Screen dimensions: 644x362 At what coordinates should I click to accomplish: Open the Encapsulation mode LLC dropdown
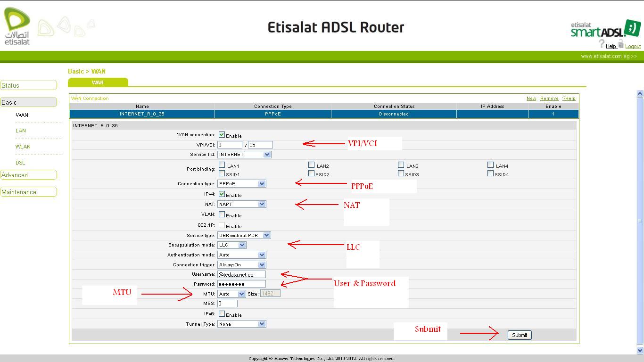coord(231,245)
